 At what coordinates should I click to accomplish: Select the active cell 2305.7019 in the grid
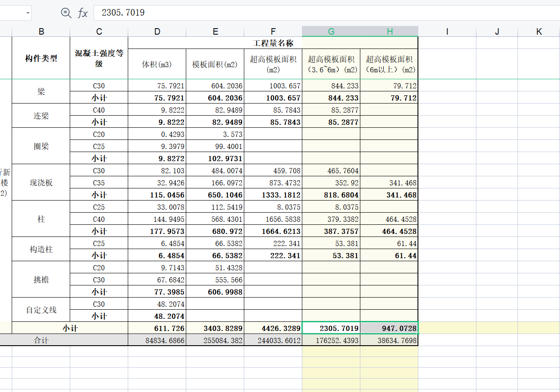tap(331, 328)
